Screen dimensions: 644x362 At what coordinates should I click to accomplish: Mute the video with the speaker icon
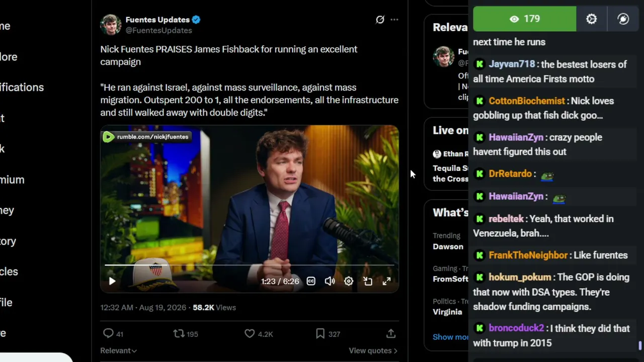(330, 282)
